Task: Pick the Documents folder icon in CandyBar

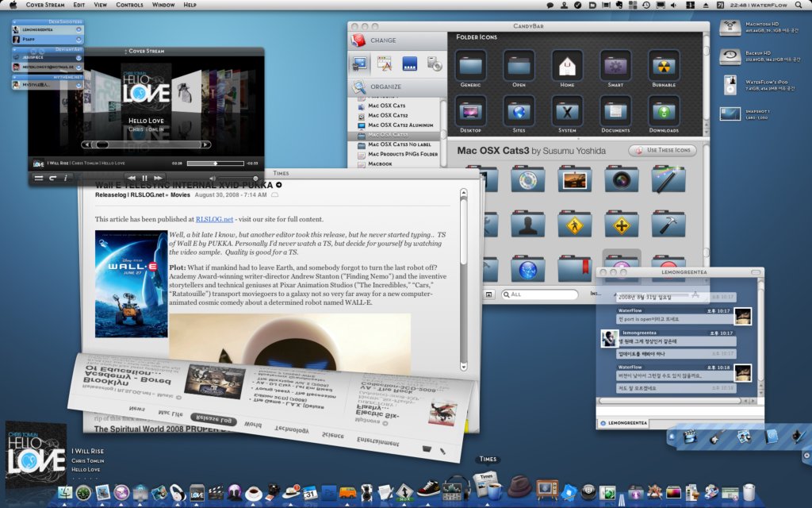Action: (x=615, y=111)
